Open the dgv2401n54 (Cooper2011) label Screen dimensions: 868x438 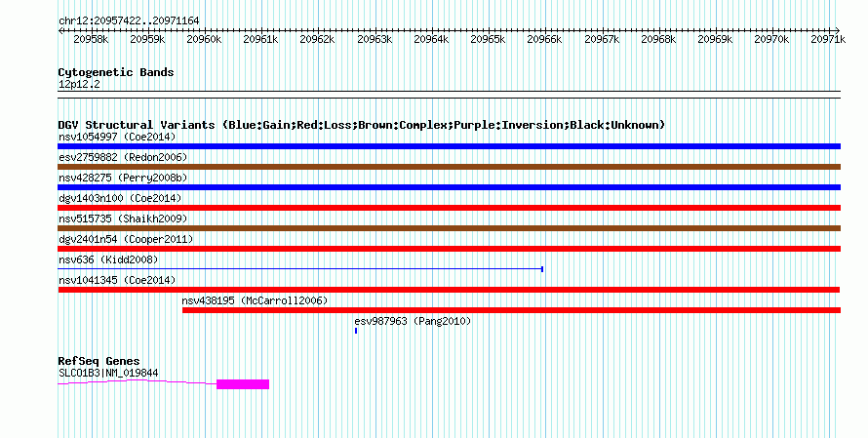click(x=126, y=239)
